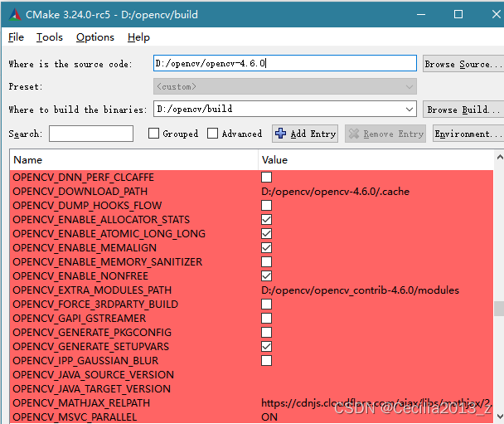
Task: Toggle OPENCV_DUMP_HOOKS_FLOW checkbox
Action: point(266,206)
